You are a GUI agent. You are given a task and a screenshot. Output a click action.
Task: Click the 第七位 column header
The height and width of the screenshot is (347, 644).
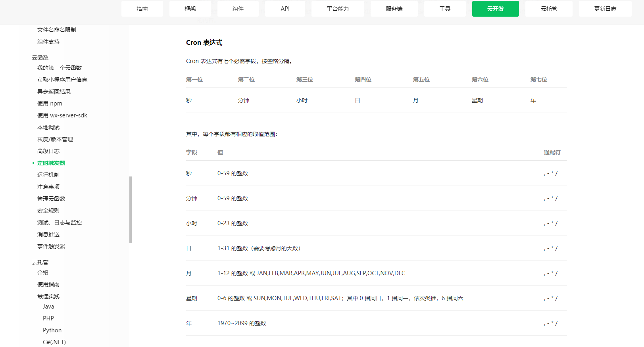pyautogui.click(x=539, y=79)
